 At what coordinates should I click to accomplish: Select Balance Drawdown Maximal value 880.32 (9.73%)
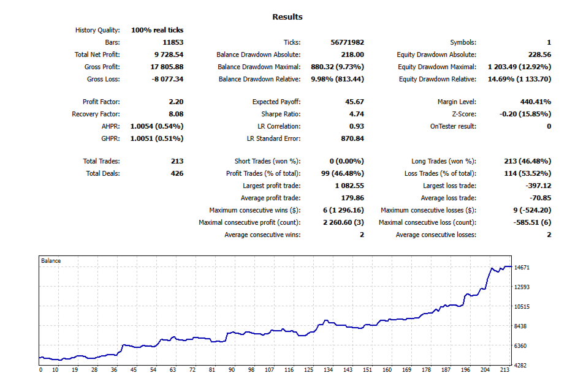click(x=337, y=67)
